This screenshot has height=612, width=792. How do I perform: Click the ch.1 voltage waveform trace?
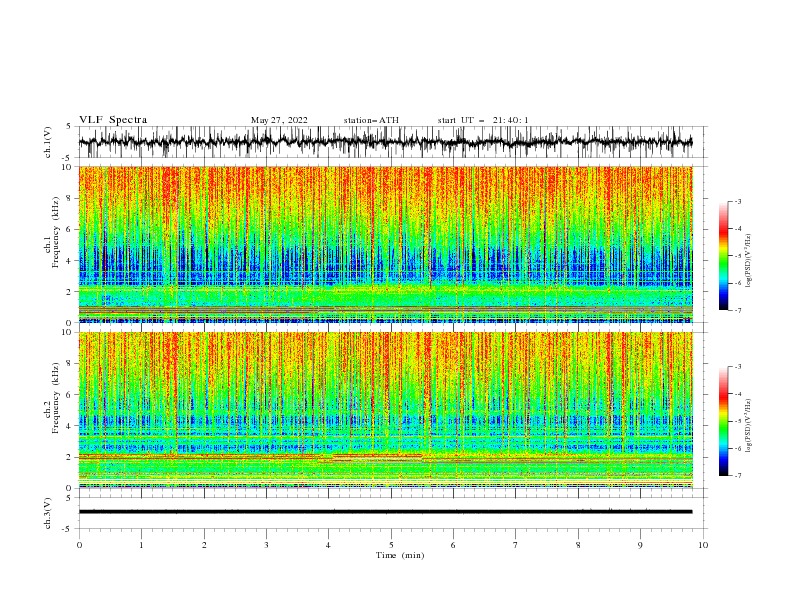385,142
